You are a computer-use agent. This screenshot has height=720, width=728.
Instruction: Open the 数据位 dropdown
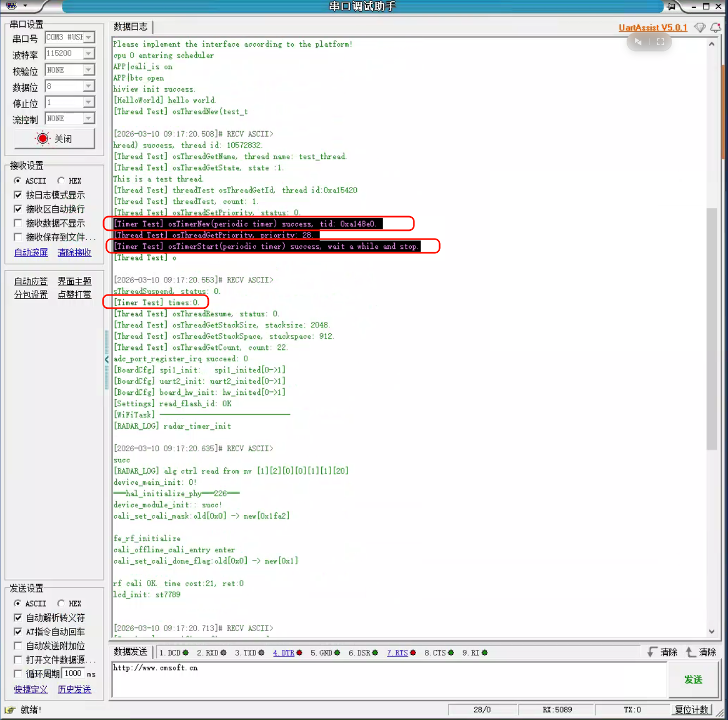click(x=89, y=86)
